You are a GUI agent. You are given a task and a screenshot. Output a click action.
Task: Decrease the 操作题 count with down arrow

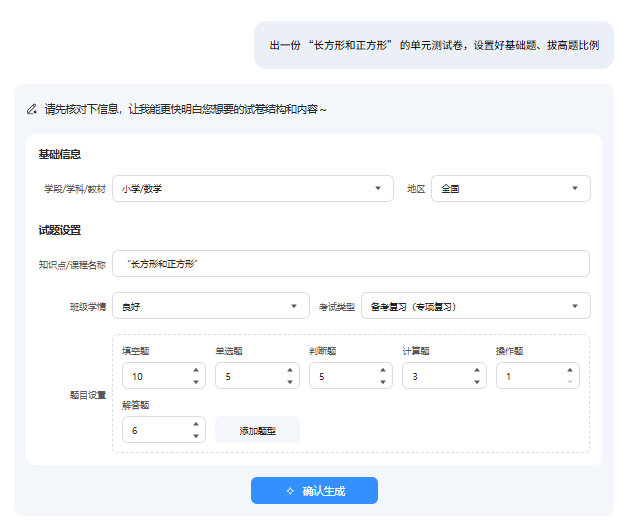click(x=570, y=382)
